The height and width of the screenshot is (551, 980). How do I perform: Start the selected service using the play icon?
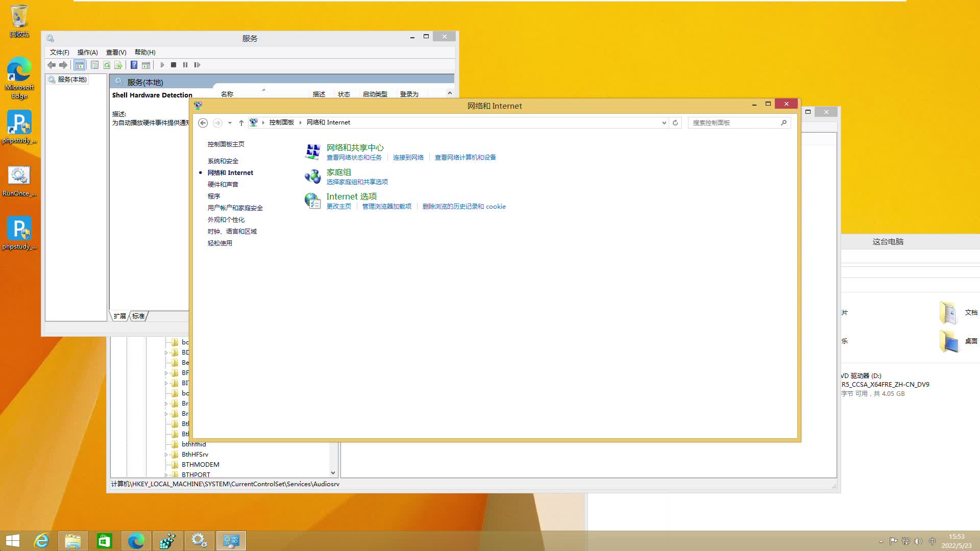click(x=162, y=65)
